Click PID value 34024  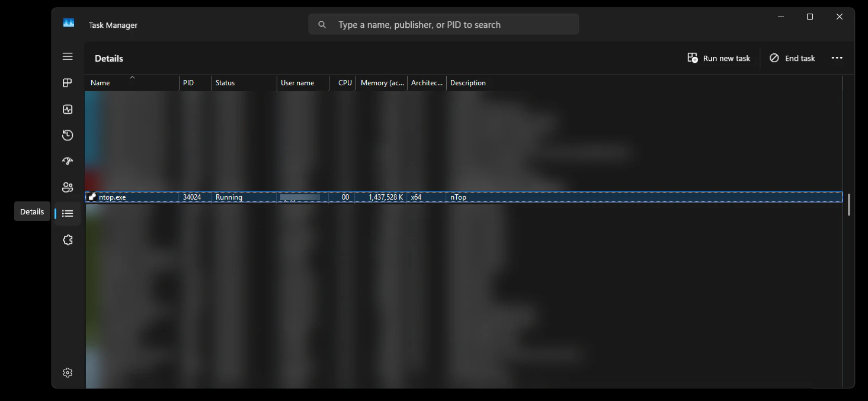[x=192, y=197]
